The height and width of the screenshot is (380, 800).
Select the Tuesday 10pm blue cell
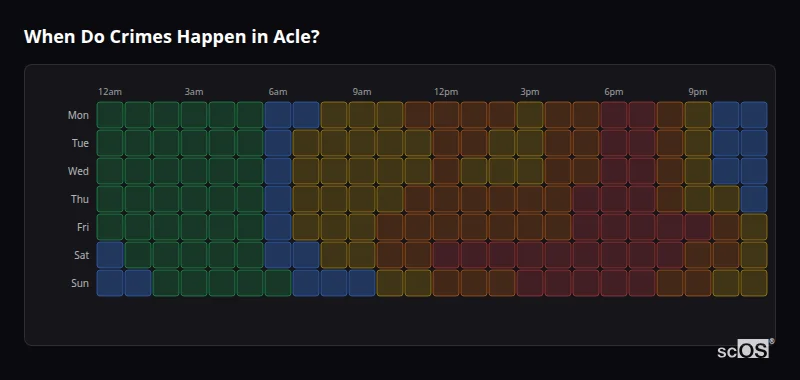coord(726,143)
